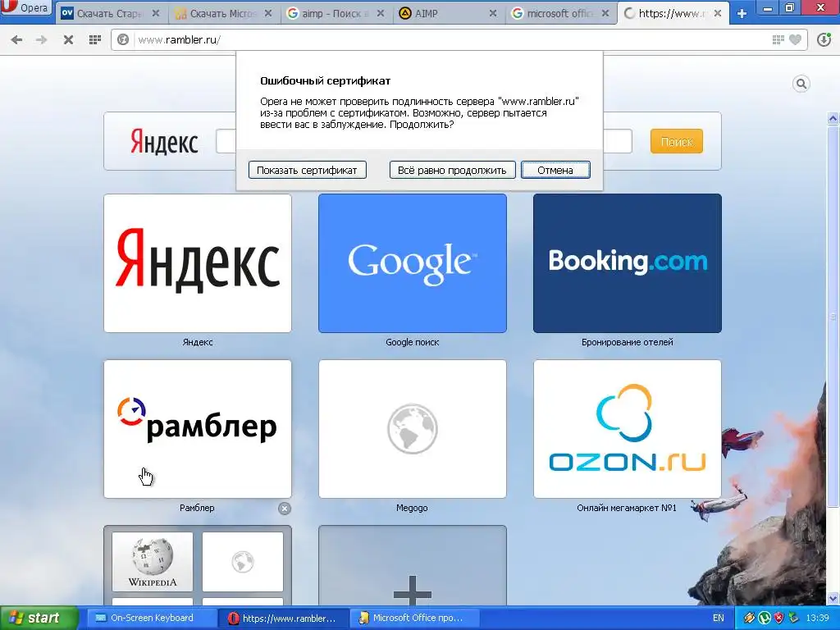Click the 'Google поиск' tile label
840x630 pixels.
click(412, 342)
